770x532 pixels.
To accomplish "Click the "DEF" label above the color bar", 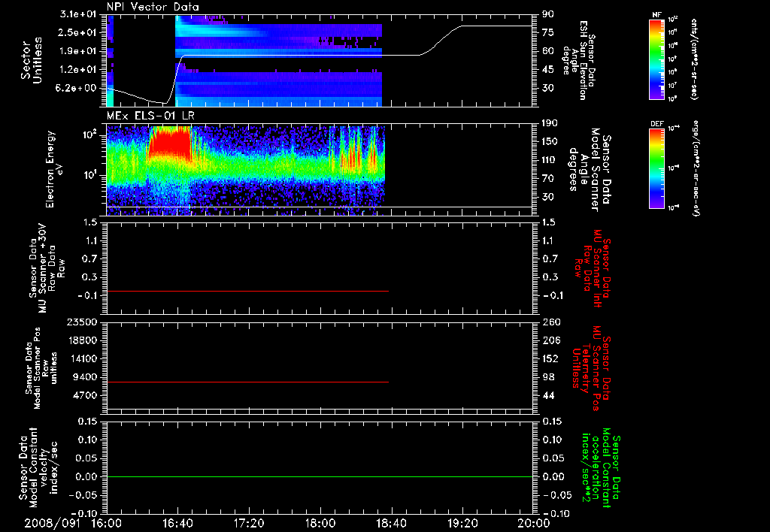I will tap(657, 124).
